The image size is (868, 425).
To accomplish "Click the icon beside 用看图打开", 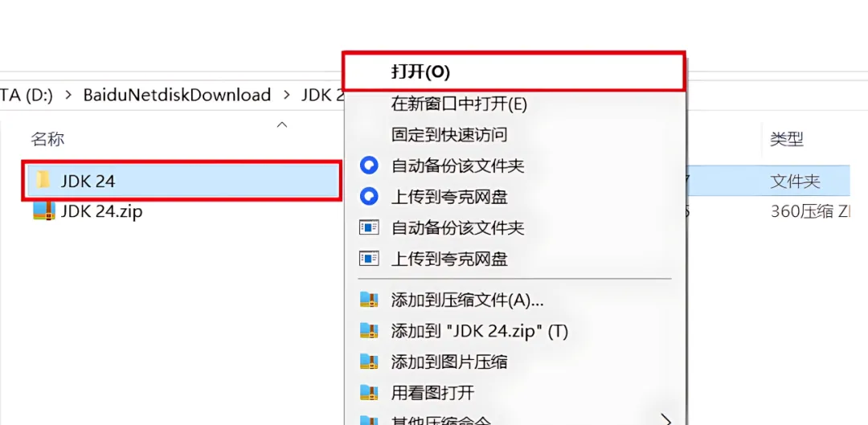I will (x=369, y=393).
